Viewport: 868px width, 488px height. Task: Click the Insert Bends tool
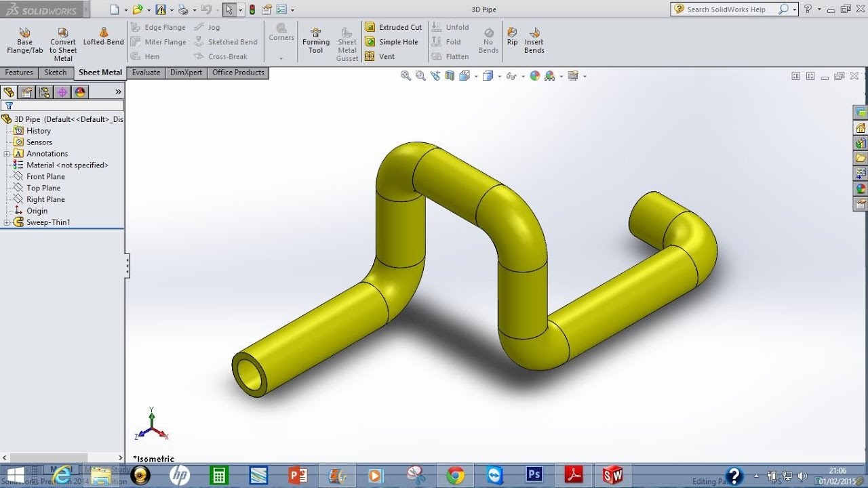[x=534, y=41]
